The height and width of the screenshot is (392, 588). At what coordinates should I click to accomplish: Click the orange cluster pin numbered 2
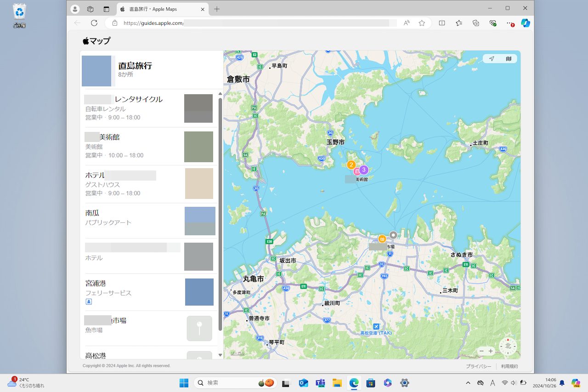point(351,165)
